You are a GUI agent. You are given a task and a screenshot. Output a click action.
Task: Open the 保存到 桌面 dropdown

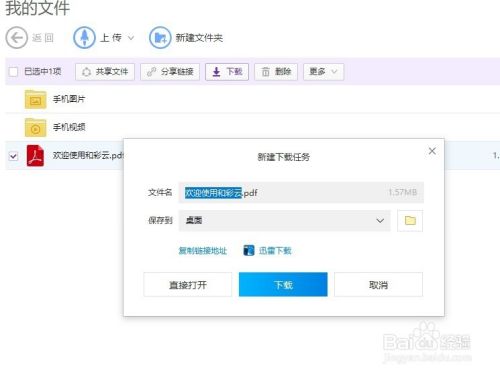284,221
